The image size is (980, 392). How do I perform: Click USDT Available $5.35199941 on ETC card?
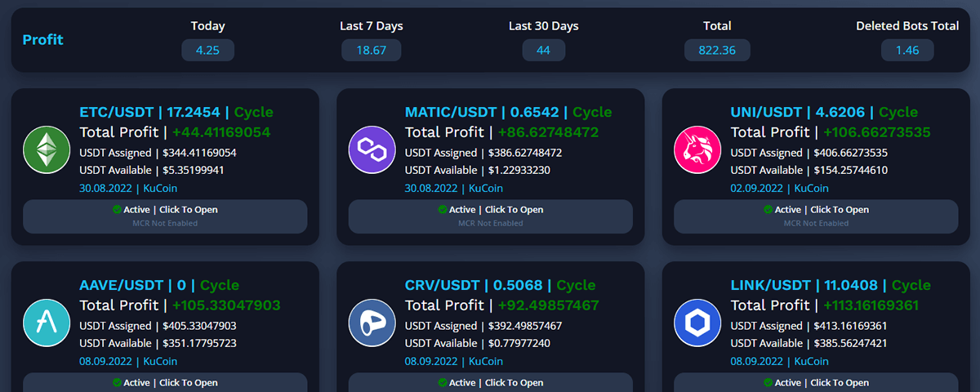[151, 170]
